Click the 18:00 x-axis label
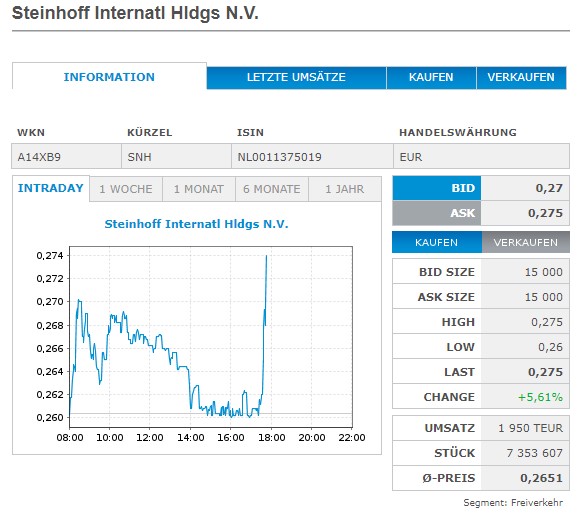This screenshot has height=529, width=581. coord(272,437)
